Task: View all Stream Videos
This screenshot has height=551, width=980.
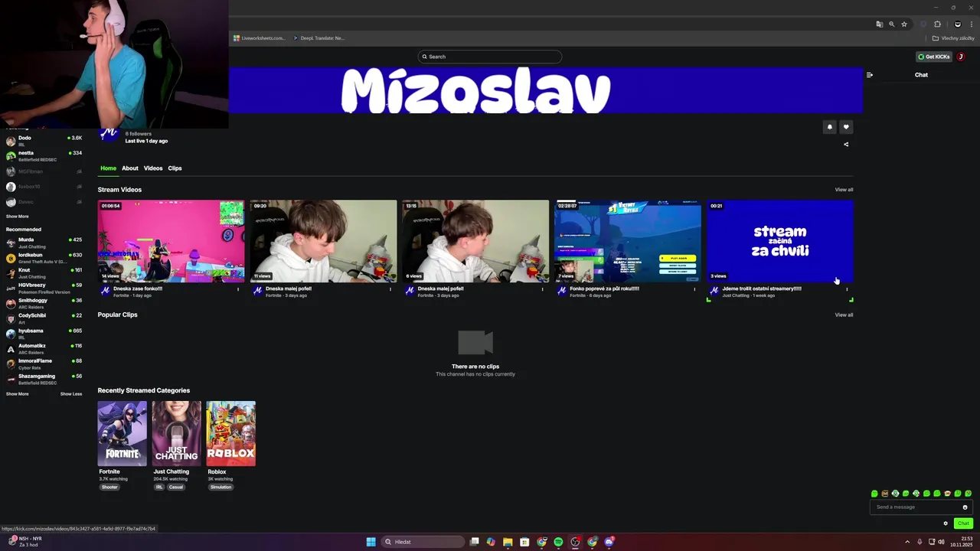Action: [844, 190]
